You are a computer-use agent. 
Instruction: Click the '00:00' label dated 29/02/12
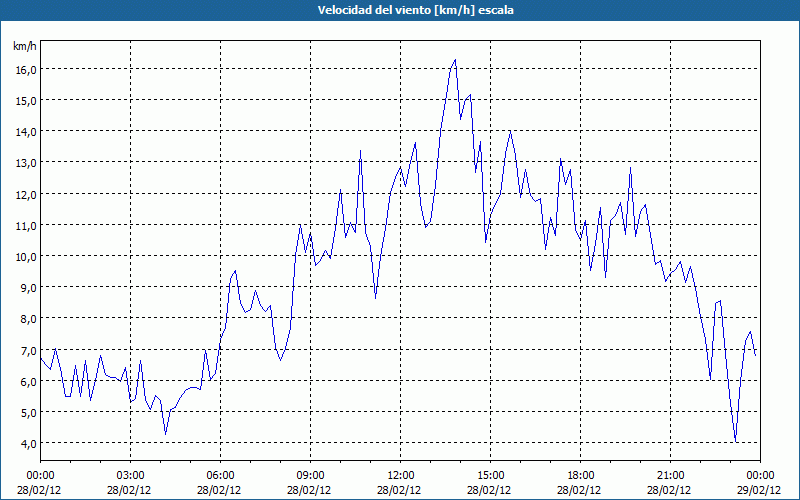click(760, 476)
